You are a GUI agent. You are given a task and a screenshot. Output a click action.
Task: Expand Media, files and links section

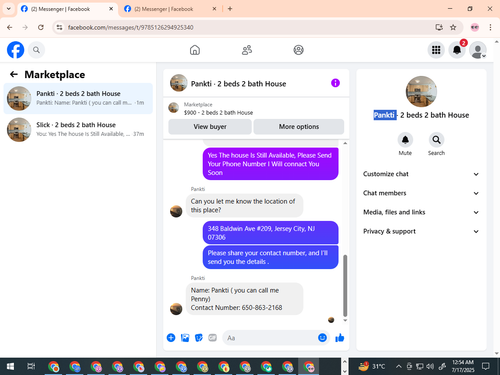421,212
